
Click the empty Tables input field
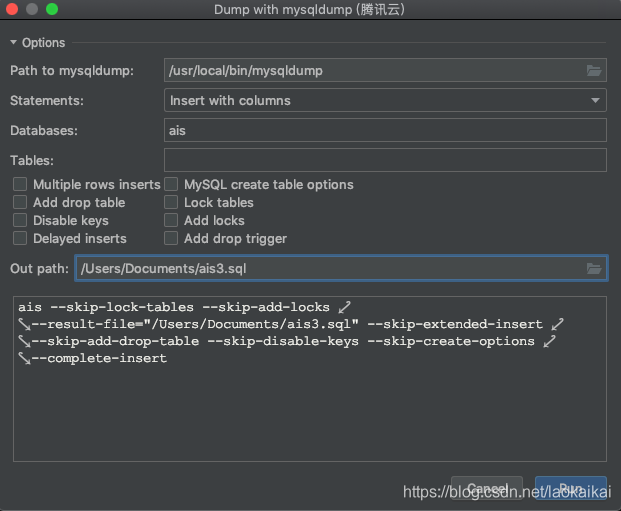385,160
